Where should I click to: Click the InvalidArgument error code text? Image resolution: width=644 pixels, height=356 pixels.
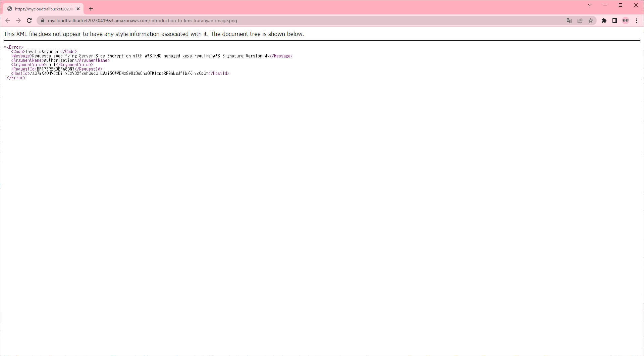43,52
